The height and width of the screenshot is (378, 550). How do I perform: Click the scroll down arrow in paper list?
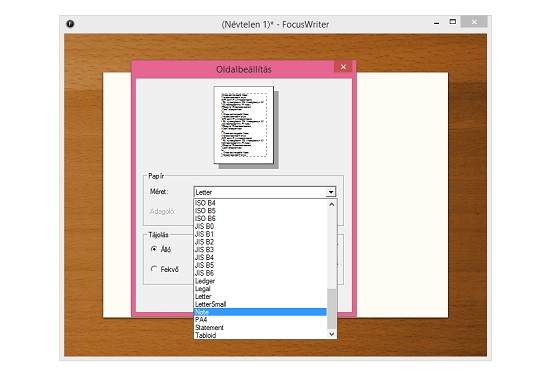[x=331, y=334]
